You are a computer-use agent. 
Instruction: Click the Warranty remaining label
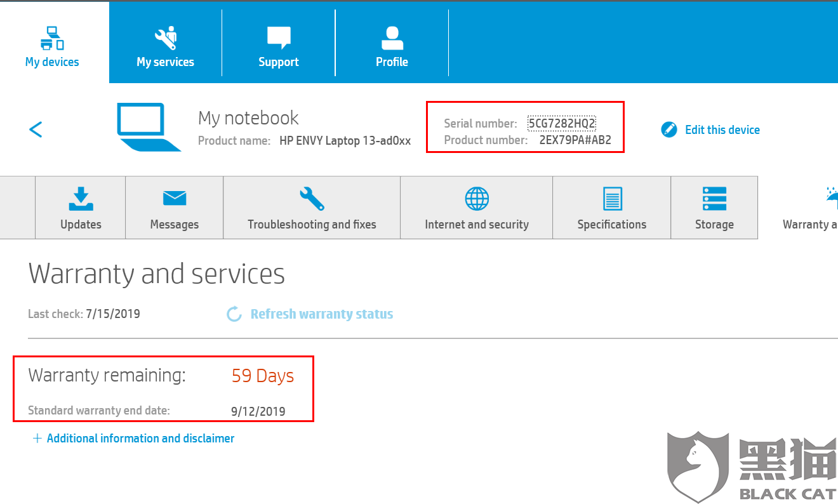[x=107, y=375]
